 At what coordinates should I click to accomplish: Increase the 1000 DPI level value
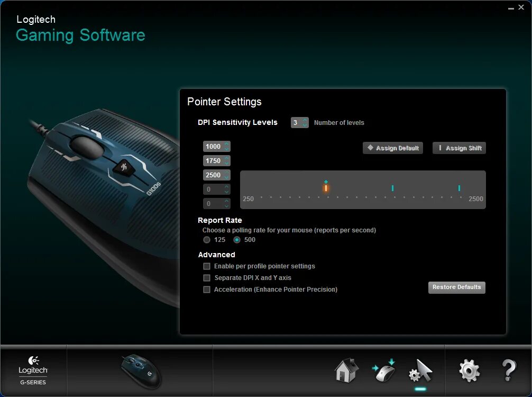227,144
